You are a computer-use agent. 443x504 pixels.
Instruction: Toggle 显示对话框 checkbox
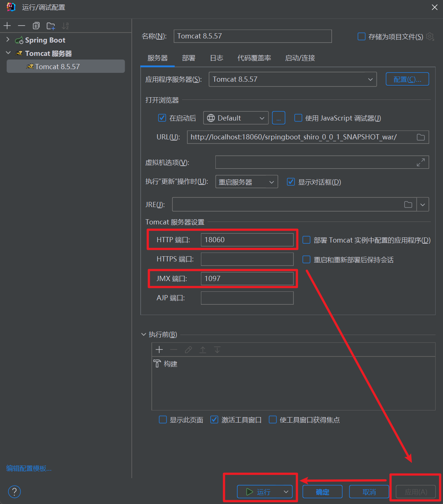291,182
